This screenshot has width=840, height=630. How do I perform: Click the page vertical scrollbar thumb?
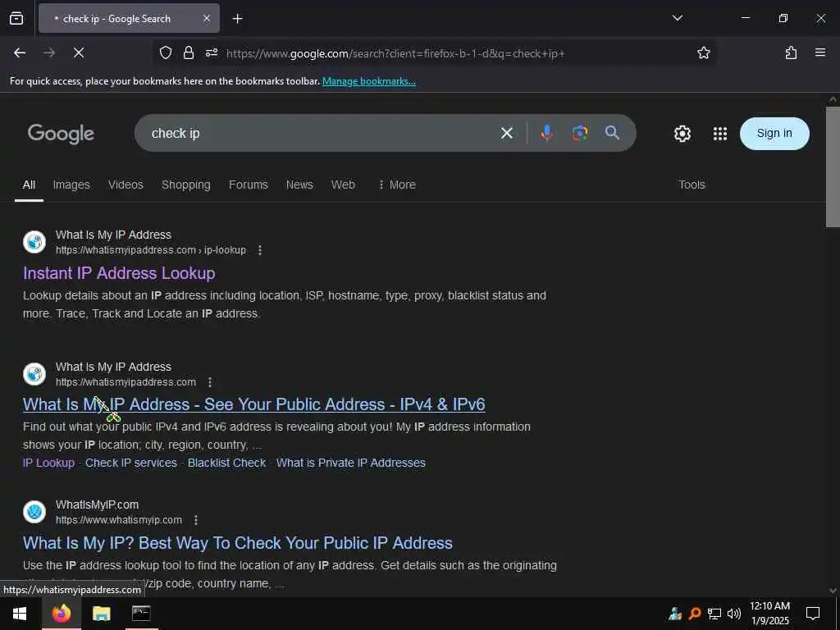click(x=833, y=167)
